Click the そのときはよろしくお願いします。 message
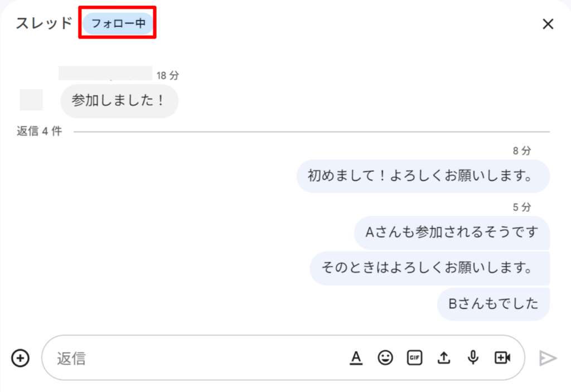This screenshot has width=571, height=392. 429,268
